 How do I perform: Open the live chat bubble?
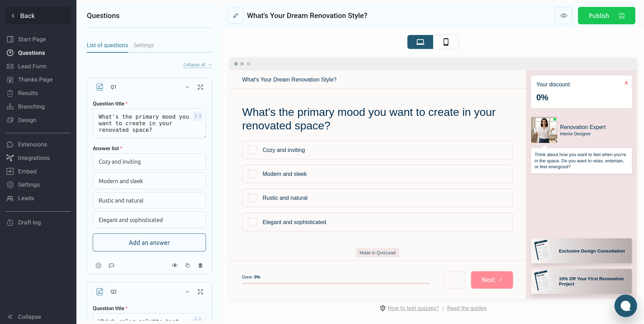pyautogui.click(x=625, y=306)
